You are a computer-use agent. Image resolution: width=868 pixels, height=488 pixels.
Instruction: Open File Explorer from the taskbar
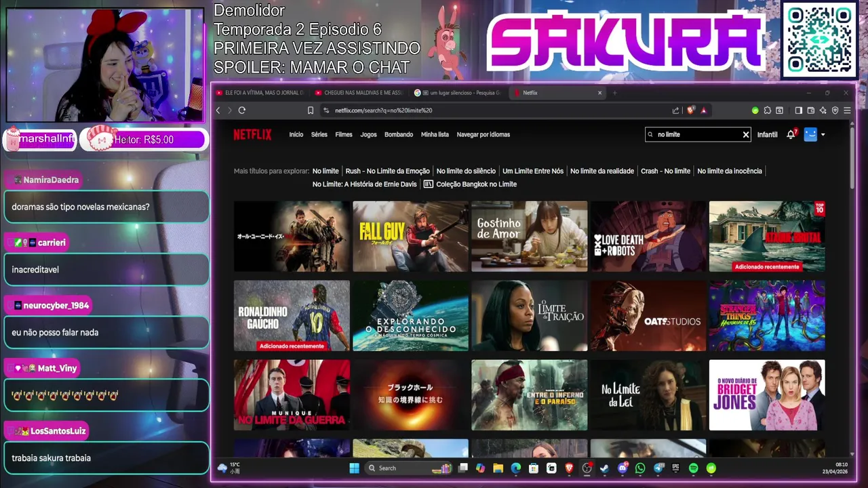pyautogui.click(x=498, y=468)
